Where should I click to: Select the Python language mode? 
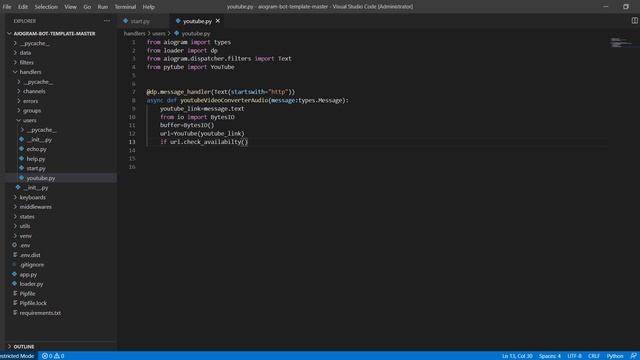pos(615,356)
